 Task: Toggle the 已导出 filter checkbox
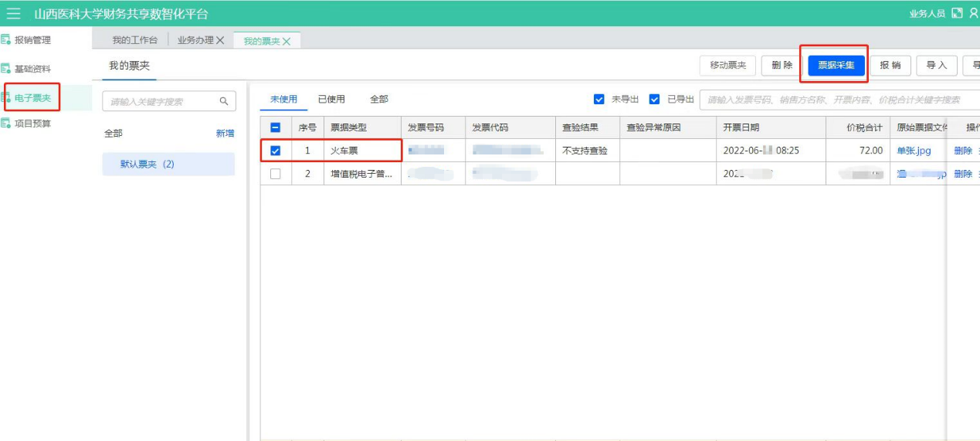[x=654, y=100]
